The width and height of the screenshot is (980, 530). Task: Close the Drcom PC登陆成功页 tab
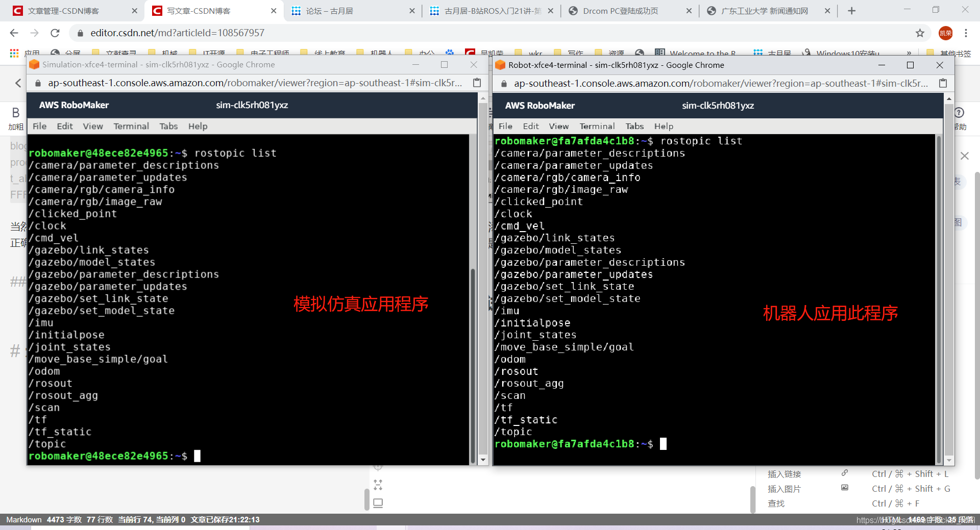click(689, 11)
